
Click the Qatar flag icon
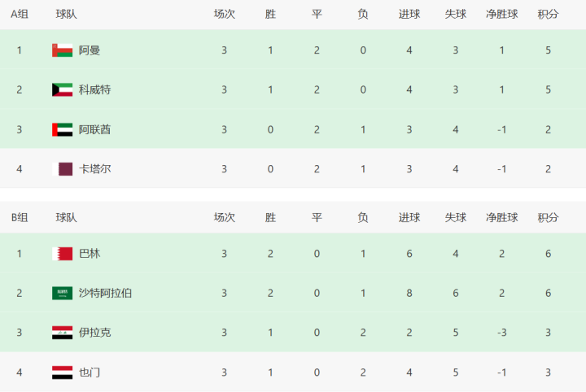pyautogui.click(x=62, y=169)
